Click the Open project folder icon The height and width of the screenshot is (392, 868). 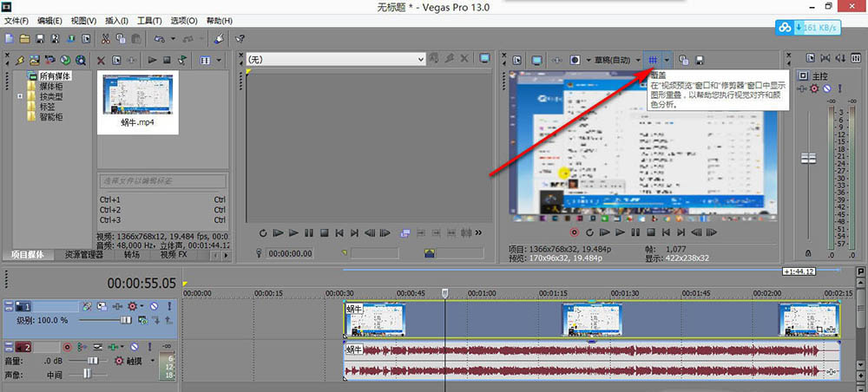coord(23,38)
